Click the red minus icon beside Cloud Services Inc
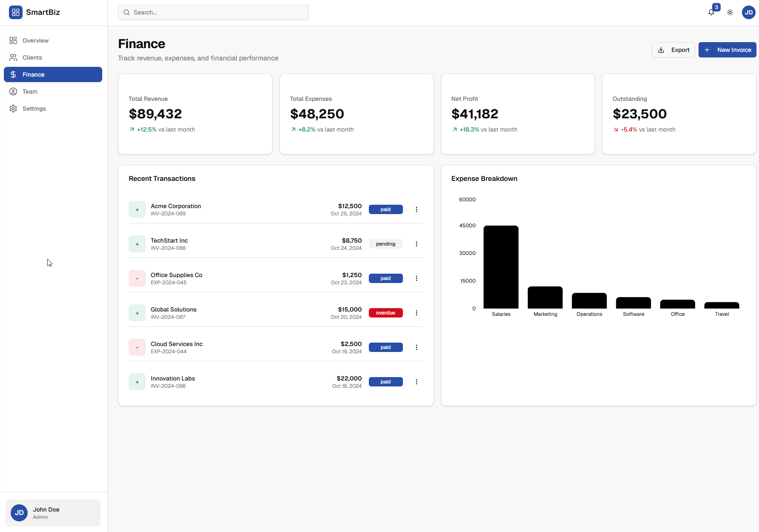 (x=137, y=347)
